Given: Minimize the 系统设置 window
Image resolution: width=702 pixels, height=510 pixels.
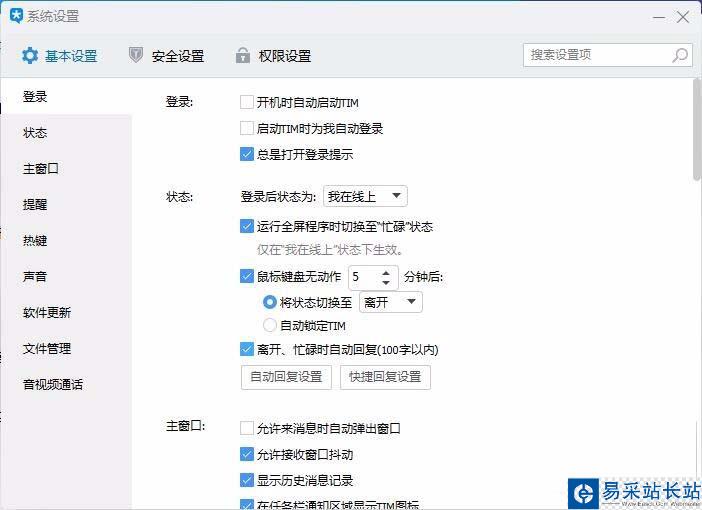Looking at the screenshot, I should tap(659, 17).
